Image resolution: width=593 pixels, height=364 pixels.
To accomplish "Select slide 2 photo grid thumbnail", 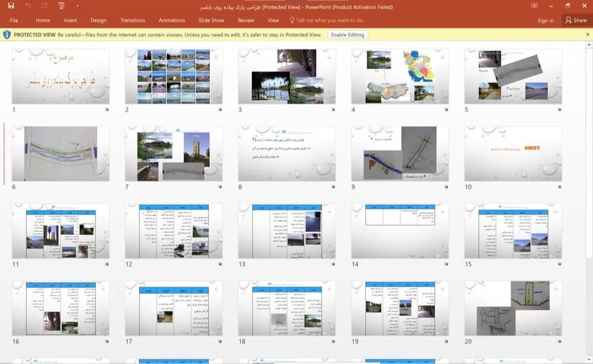I will (174, 76).
